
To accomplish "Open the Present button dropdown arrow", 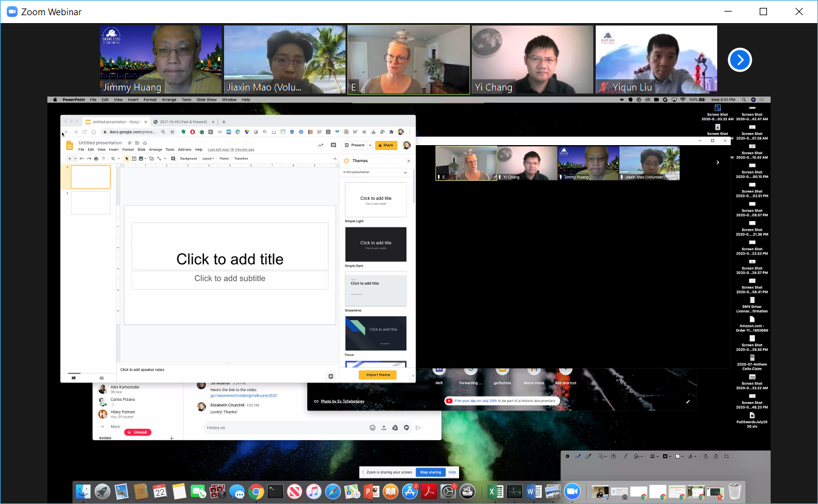I will (370, 145).
